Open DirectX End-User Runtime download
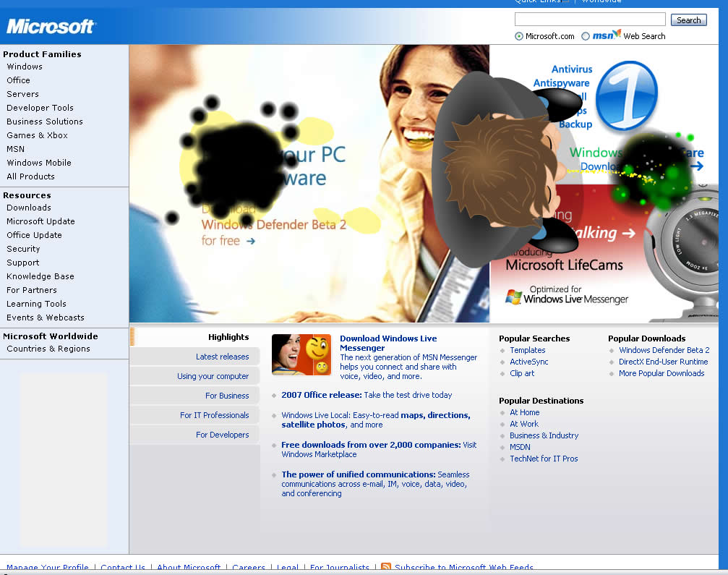 point(664,362)
